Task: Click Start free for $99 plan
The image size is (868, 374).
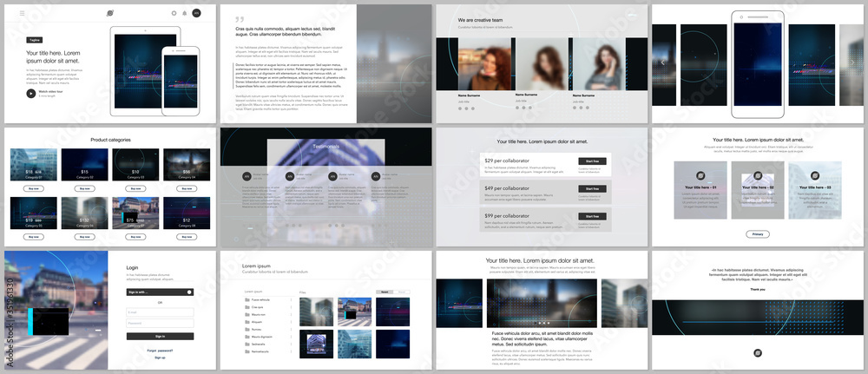Action: coord(592,216)
